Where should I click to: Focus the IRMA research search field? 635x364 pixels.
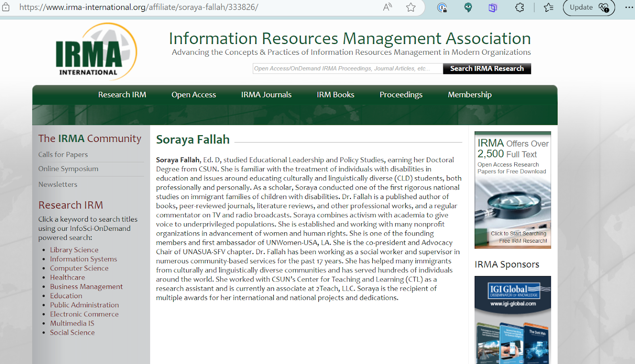coord(348,69)
